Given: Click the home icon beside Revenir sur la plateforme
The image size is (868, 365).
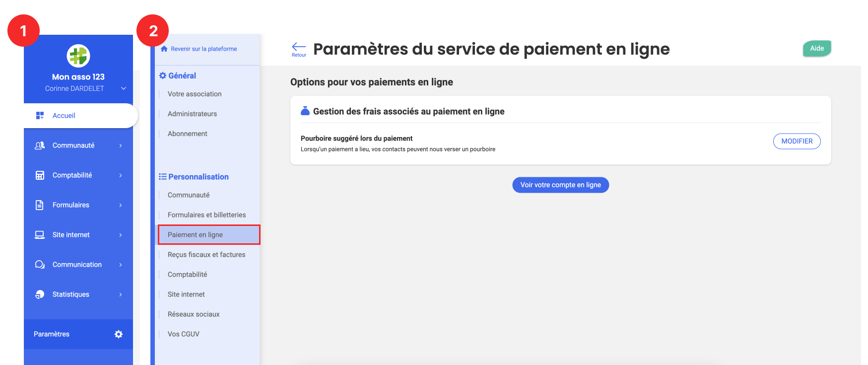Looking at the screenshot, I should [x=164, y=49].
